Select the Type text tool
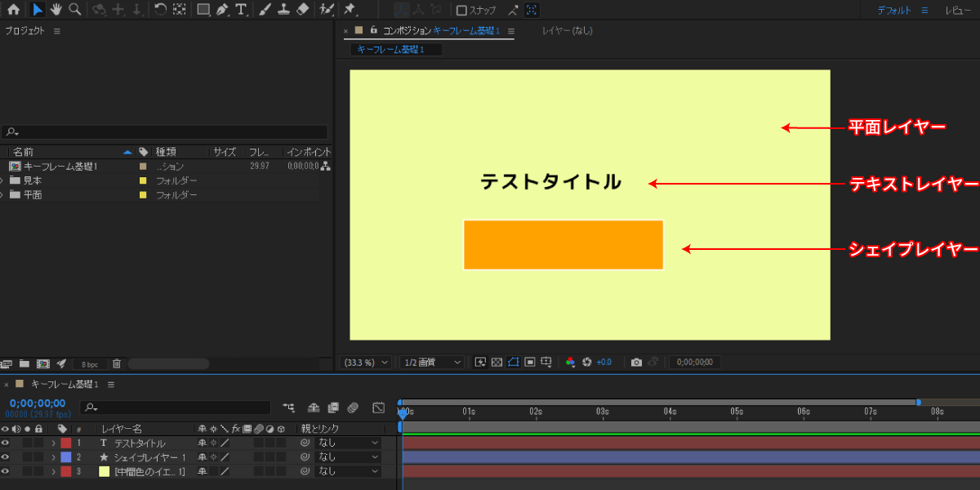 pyautogui.click(x=242, y=10)
